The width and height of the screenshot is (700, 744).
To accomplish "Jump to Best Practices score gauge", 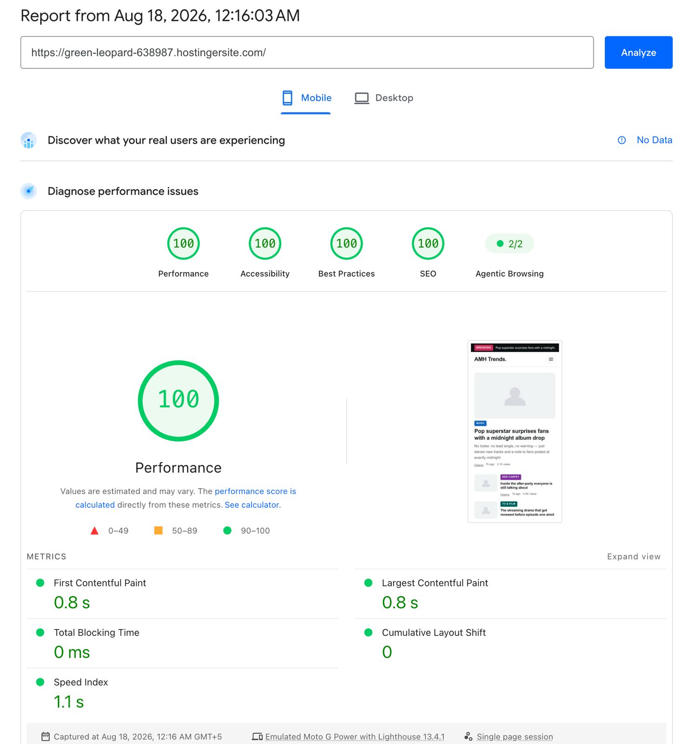I will point(347,243).
